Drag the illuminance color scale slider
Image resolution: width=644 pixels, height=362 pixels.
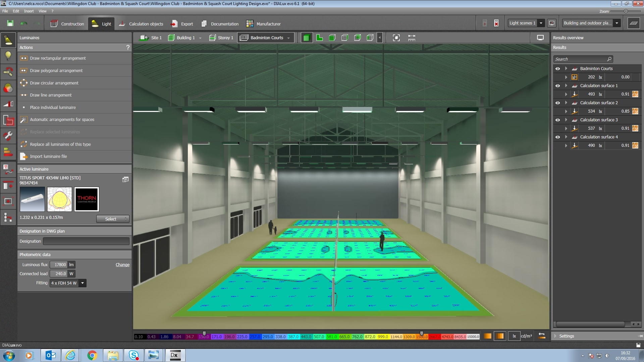[204, 334]
